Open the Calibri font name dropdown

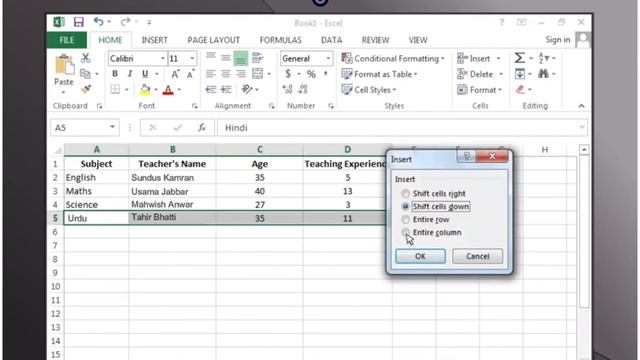(x=162, y=58)
